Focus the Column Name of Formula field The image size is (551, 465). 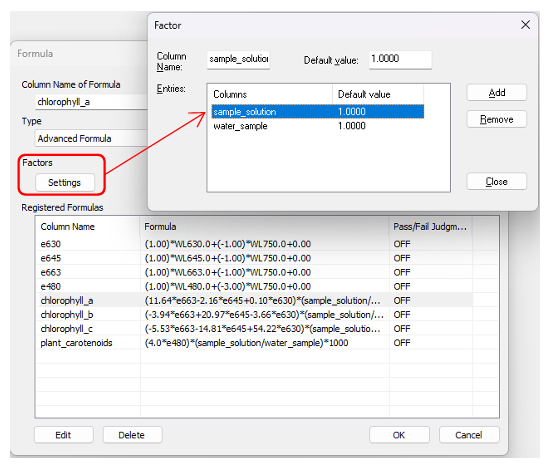coord(91,102)
